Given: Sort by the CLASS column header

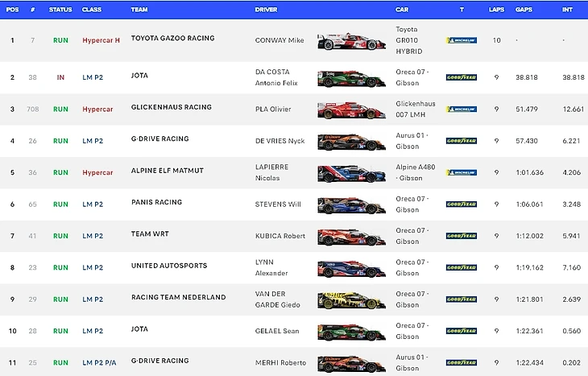Looking at the screenshot, I should (x=92, y=10).
